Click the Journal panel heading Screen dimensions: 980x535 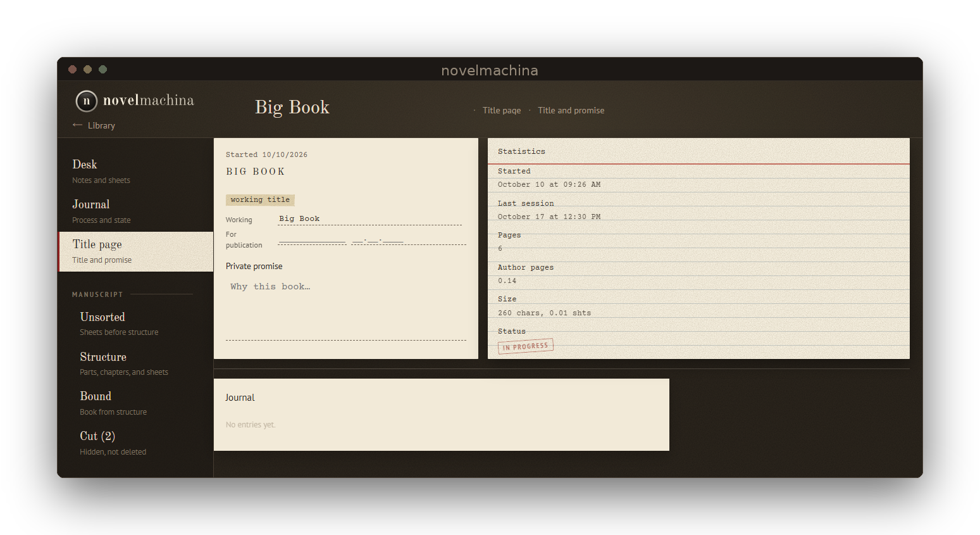click(240, 398)
